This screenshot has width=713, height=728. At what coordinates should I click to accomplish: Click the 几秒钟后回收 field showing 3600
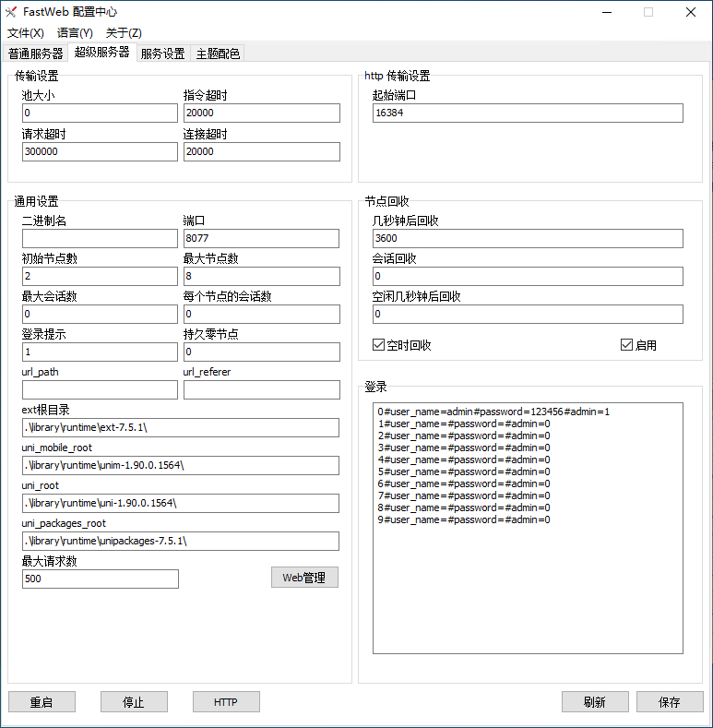[528, 238]
